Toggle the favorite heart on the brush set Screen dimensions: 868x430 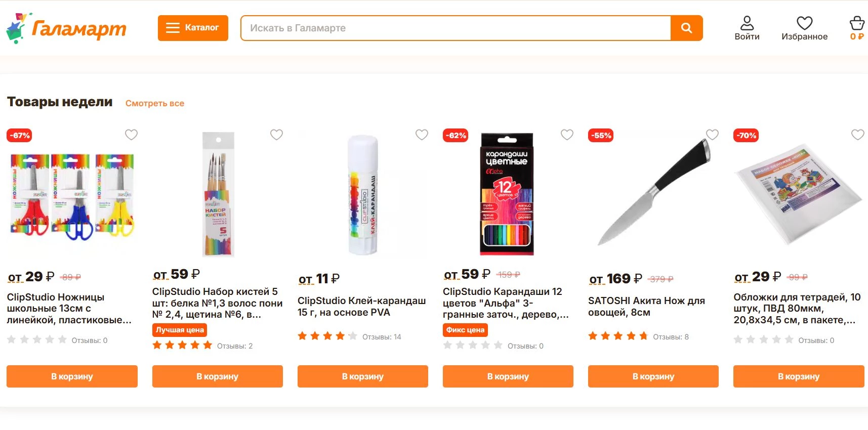pos(276,135)
